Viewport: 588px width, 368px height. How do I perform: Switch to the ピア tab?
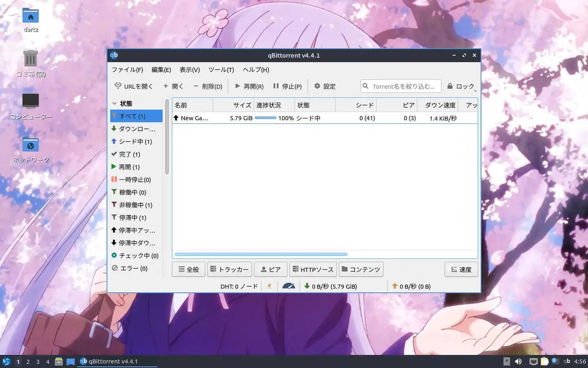[x=271, y=269]
